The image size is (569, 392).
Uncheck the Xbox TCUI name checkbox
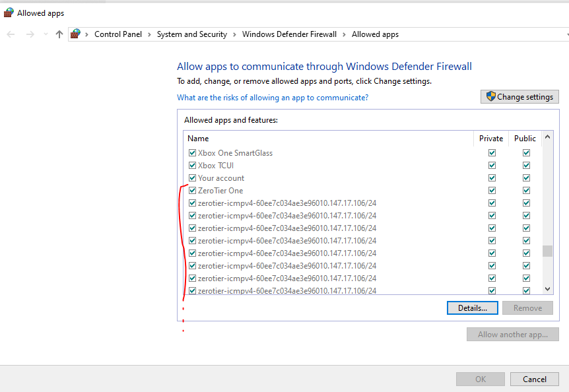(192, 166)
